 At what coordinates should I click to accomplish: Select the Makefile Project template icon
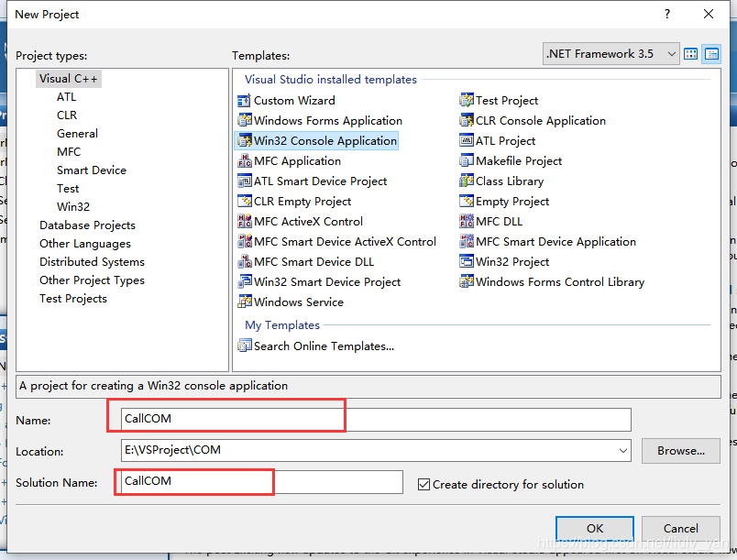(x=467, y=160)
